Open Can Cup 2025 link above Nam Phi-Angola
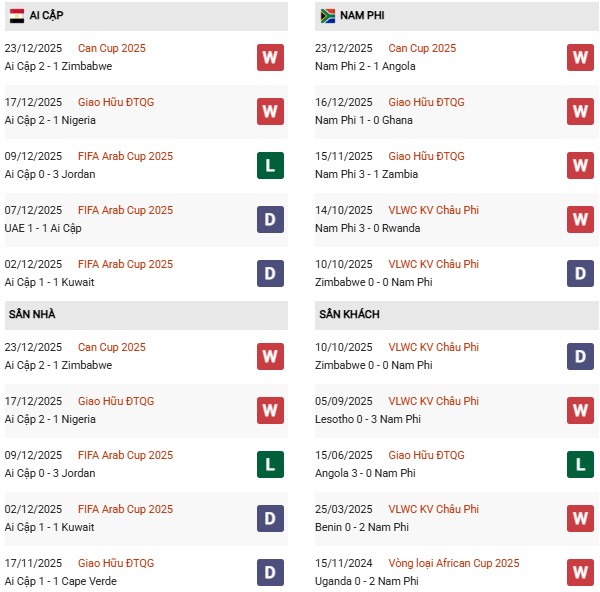The width and height of the screenshot is (600, 592). (x=421, y=48)
